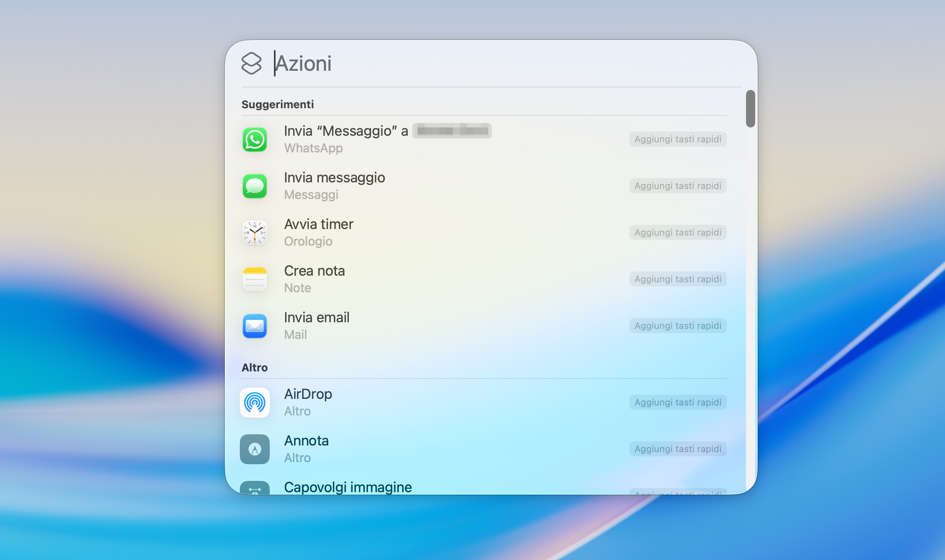Viewport: 945px width, 560px height.
Task: Click the Shortcuts layers icon beside Azioni
Action: [x=251, y=64]
